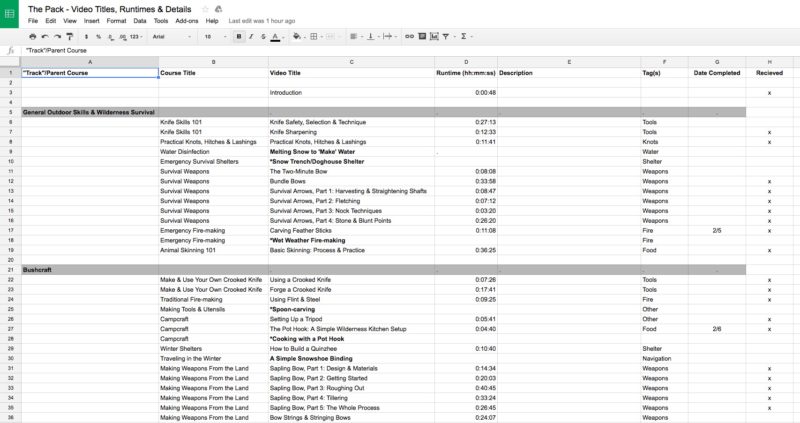Open the Add-ons menu
Viewport: 800px width, 423px height.
point(187,21)
